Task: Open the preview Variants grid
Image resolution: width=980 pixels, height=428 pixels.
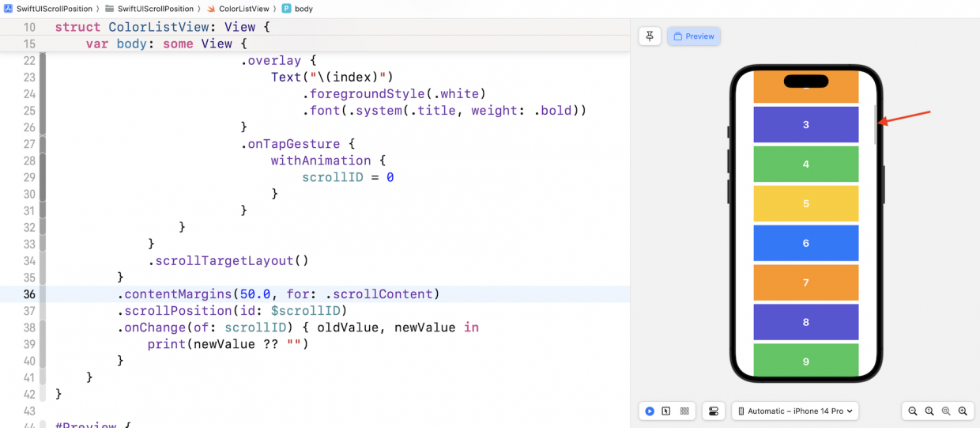Action: [x=684, y=411]
